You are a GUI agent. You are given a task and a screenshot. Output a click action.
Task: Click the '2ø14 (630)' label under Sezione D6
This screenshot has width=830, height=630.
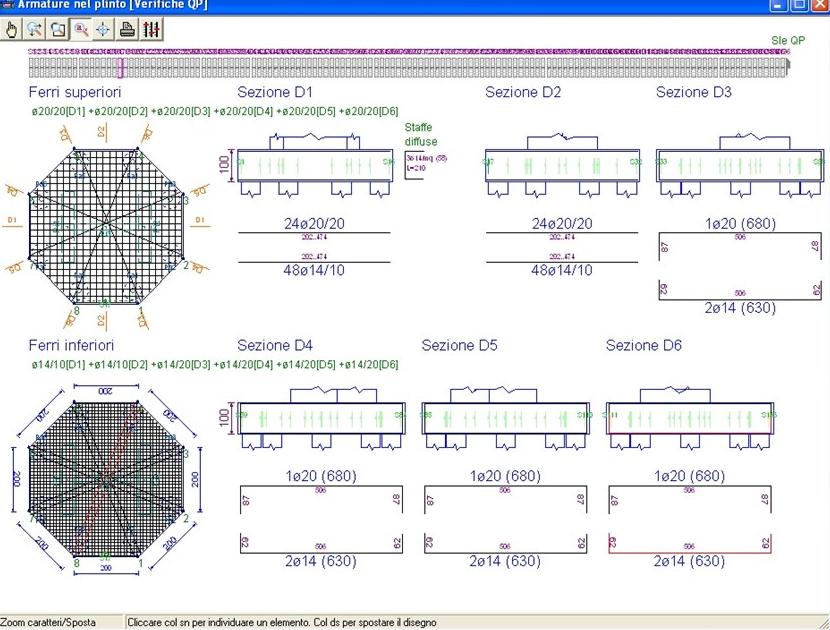click(x=690, y=561)
